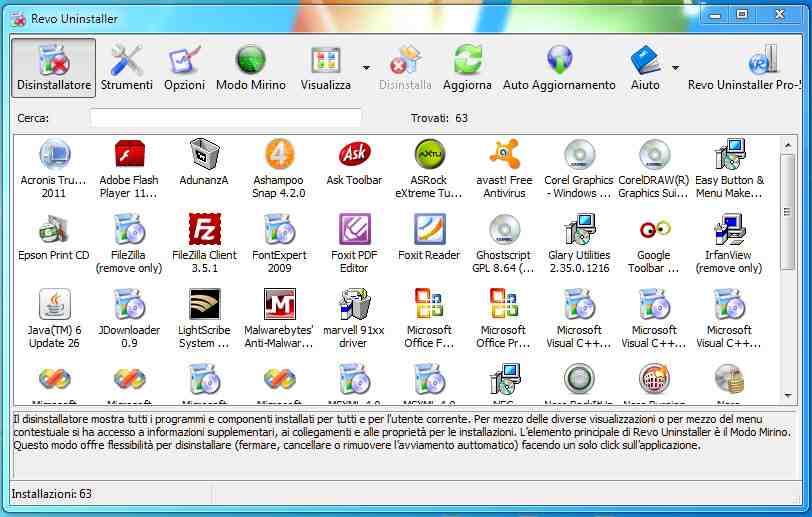This screenshot has height=517, width=812.
Task: Select Malwarebytes' Anti-Malware
Action: (279, 319)
